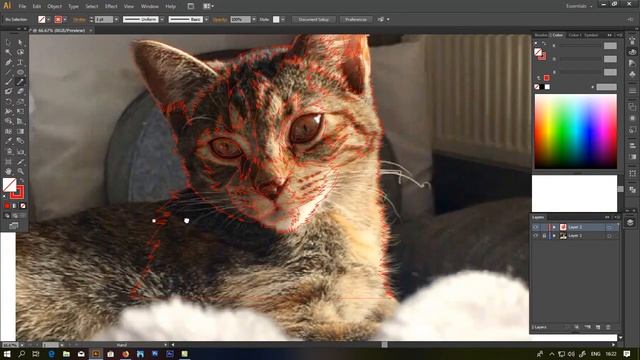This screenshot has width=640, height=360.
Task: Set paint mode to None button
Action: [23, 206]
